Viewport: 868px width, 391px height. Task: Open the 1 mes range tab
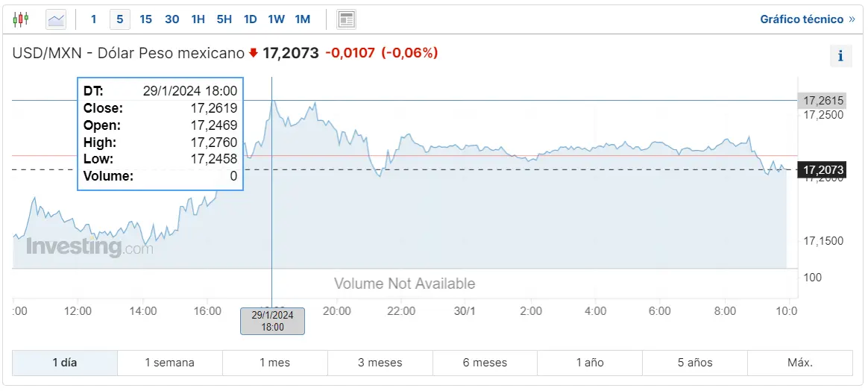tap(275, 363)
